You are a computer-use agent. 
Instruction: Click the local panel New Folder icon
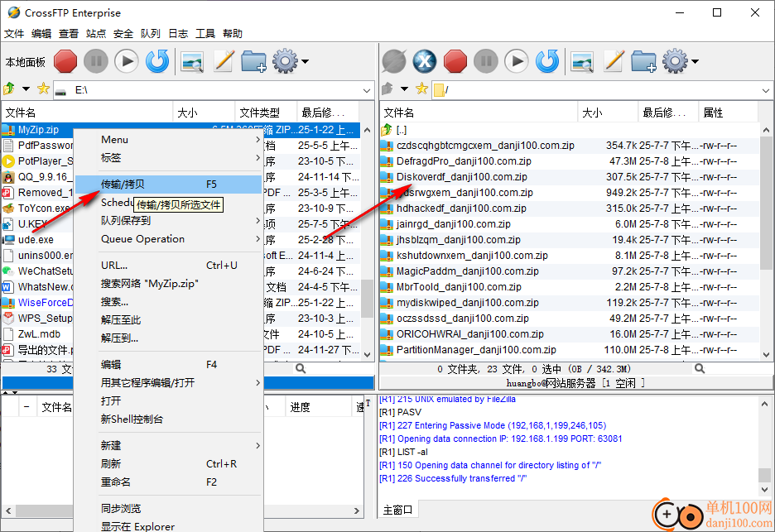coord(253,62)
